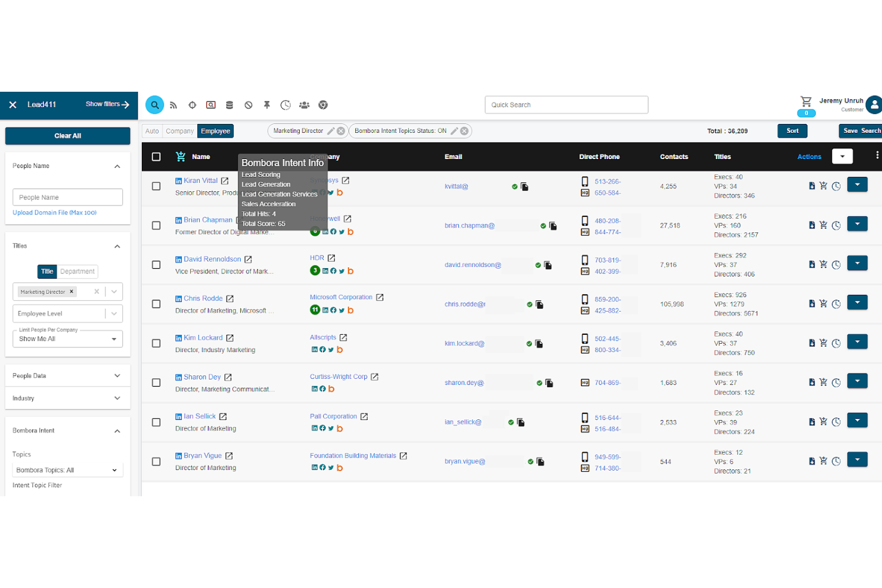Select the Department toggle tab
The width and height of the screenshot is (882, 588).
point(77,272)
